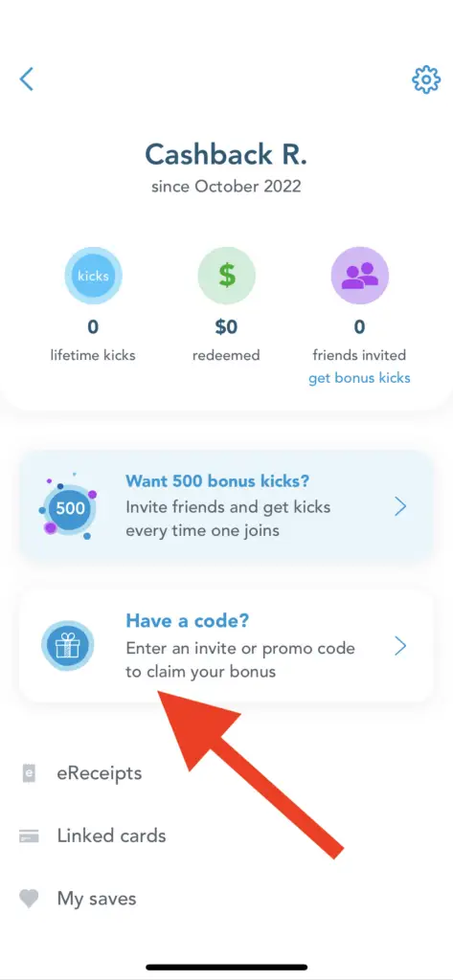The image size is (453, 980).
Task: Click the My saves heart icon
Action: click(x=29, y=899)
